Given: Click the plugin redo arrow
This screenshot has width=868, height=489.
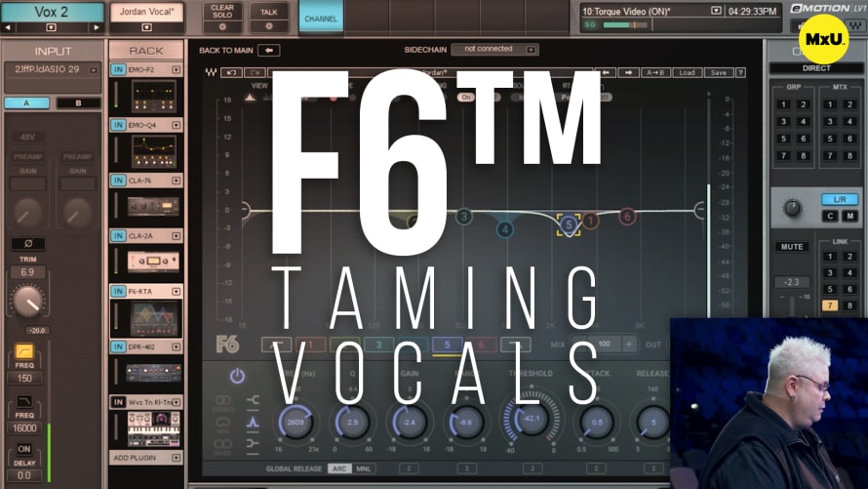Looking at the screenshot, I should click(x=255, y=72).
